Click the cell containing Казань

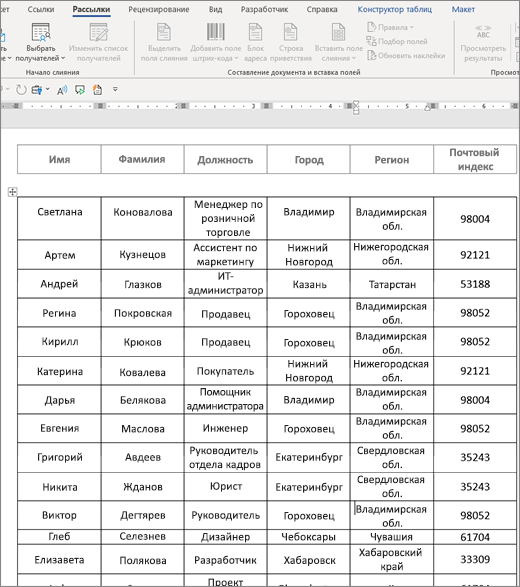tap(309, 284)
